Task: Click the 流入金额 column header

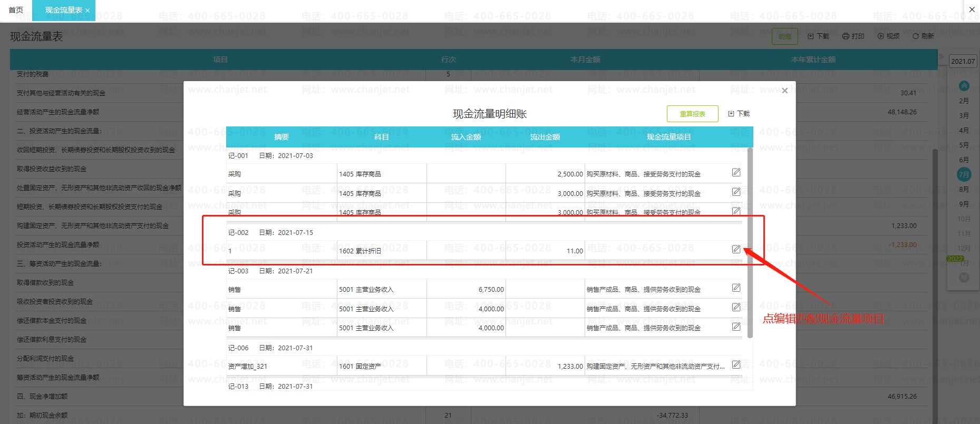Action: point(466,137)
